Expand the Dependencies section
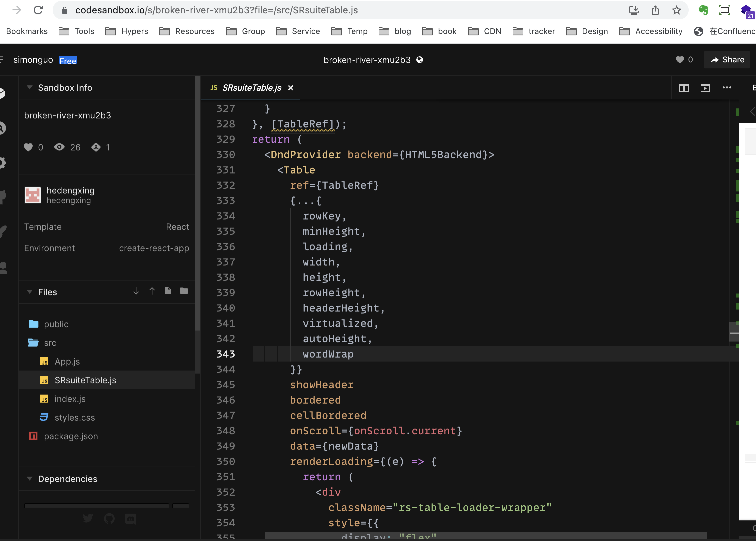The image size is (756, 541). [29, 479]
